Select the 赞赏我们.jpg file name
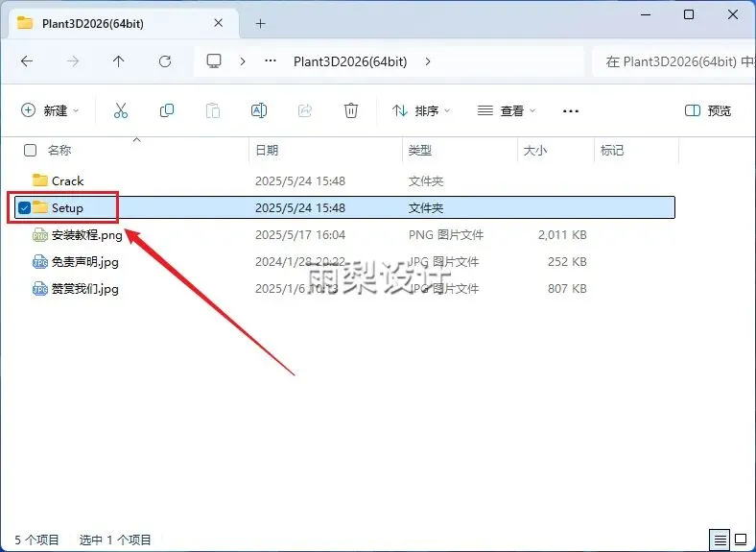The height and width of the screenshot is (552, 756). point(84,289)
